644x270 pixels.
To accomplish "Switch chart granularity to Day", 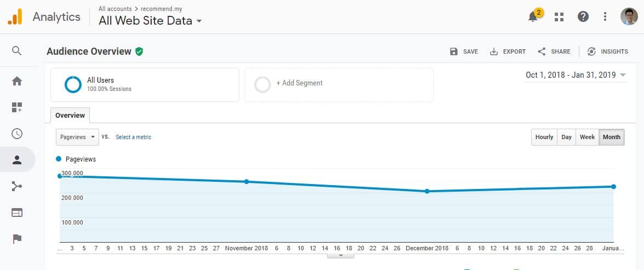I will coord(566,137).
